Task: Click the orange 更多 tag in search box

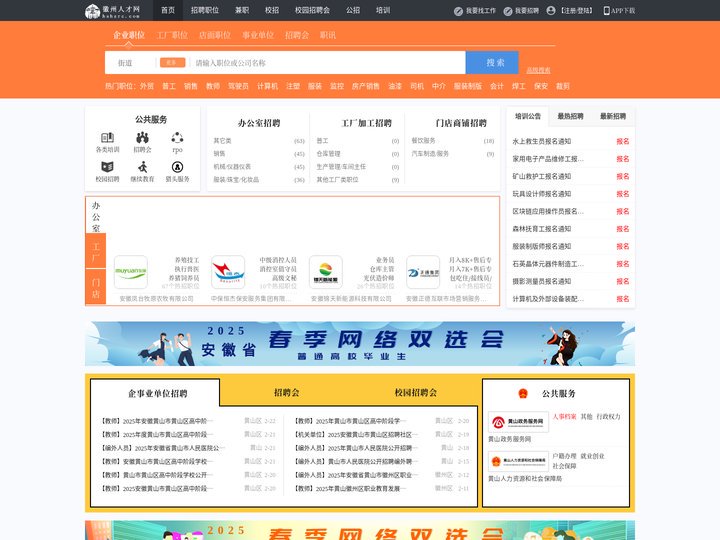Action: pyautogui.click(x=172, y=62)
